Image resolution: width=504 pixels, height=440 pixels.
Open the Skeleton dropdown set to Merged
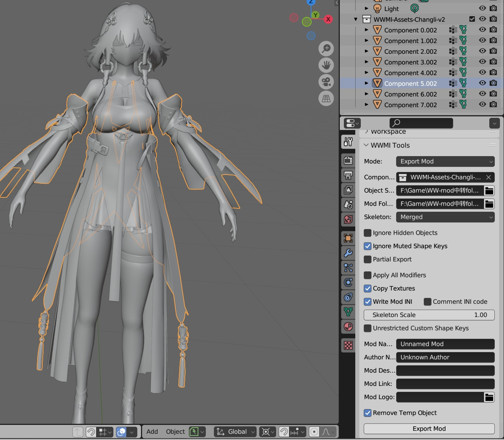[x=445, y=217]
